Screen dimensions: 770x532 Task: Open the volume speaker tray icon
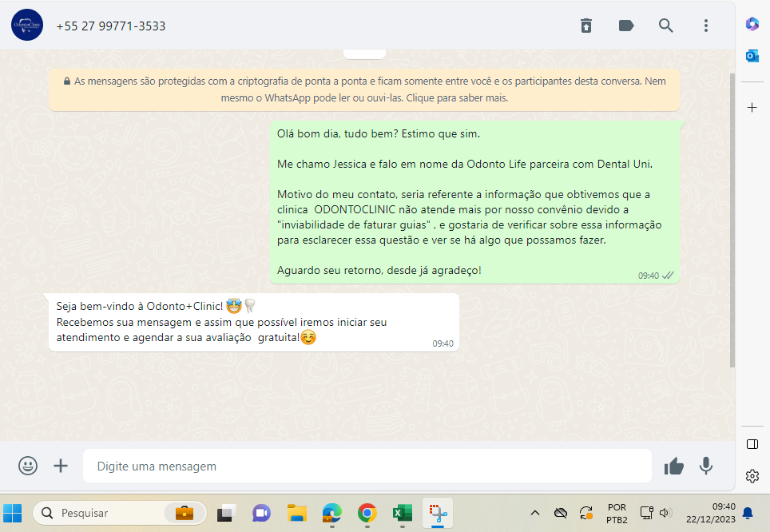coord(665,514)
